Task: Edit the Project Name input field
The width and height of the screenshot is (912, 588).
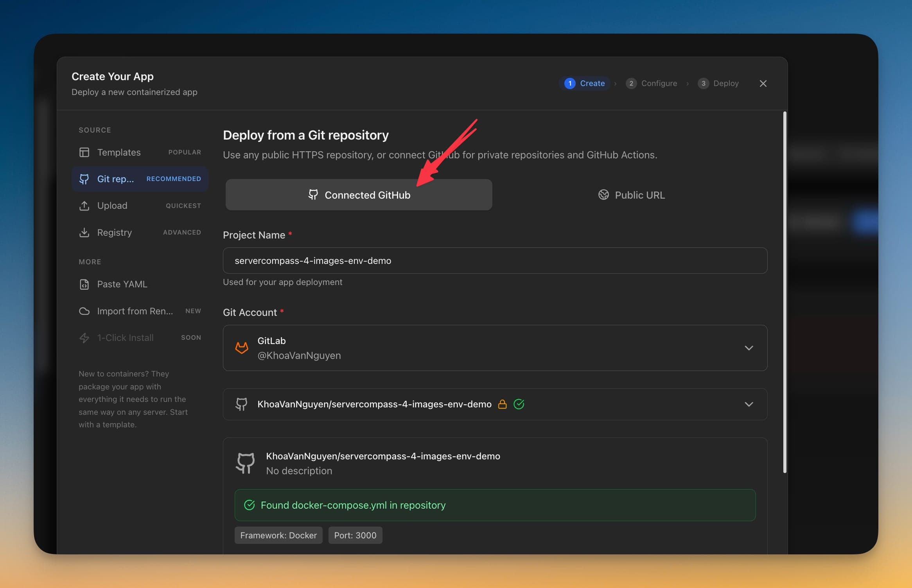Action: coord(495,260)
